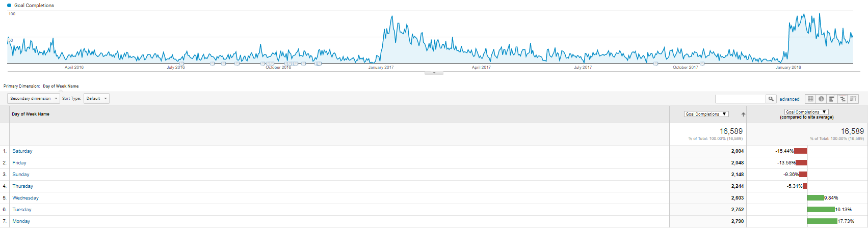
Task: Open the left column's Goal Completions metric dropdown
Action: [x=706, y=114]
